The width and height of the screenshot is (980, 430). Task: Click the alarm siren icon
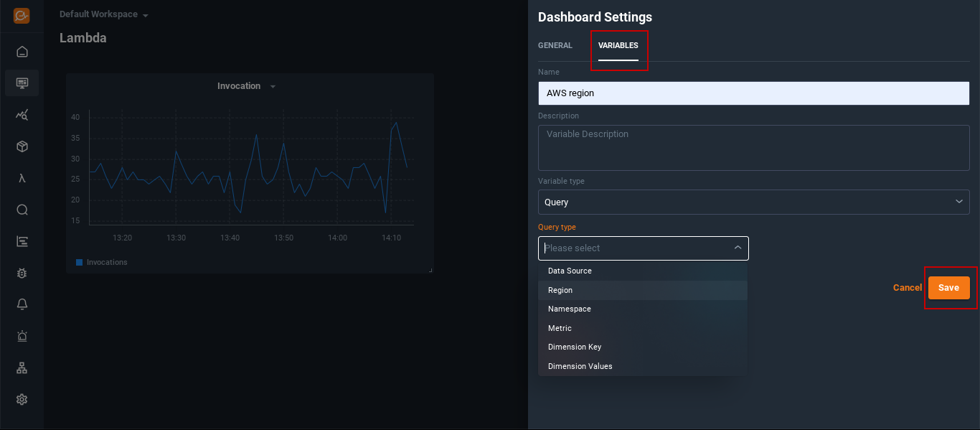tap(22, 335)
